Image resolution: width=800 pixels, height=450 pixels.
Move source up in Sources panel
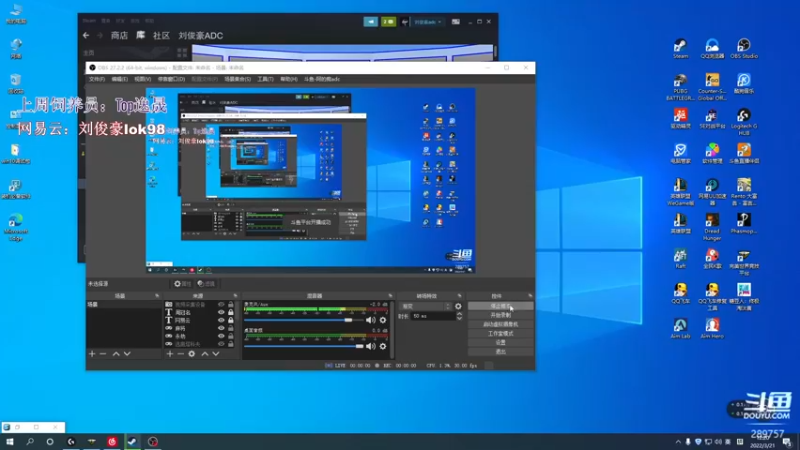click(205, 354)
